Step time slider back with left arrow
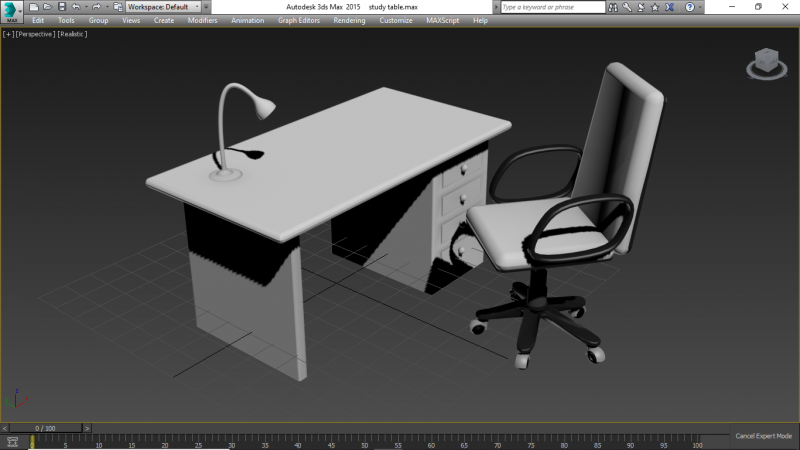The height and width of the screenshot is (450, 800). [x=5, y=428]
